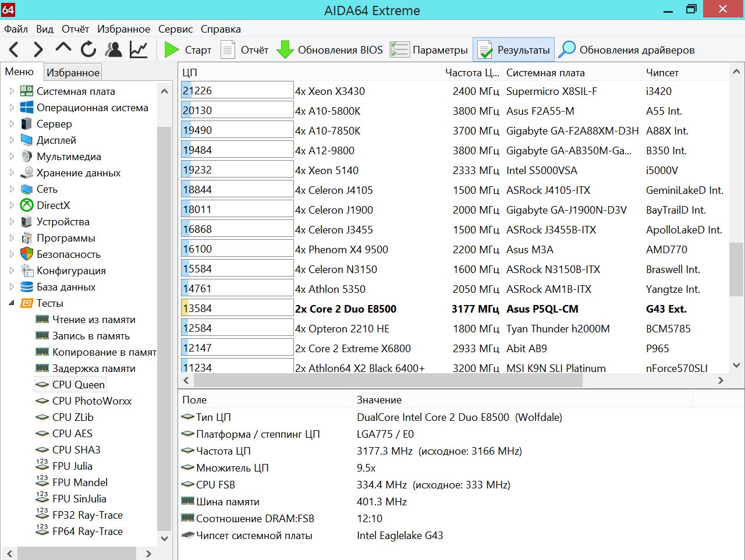Expand the Системная плата node
The width and height of the screenshot is (745, 560).
point(12,91)
